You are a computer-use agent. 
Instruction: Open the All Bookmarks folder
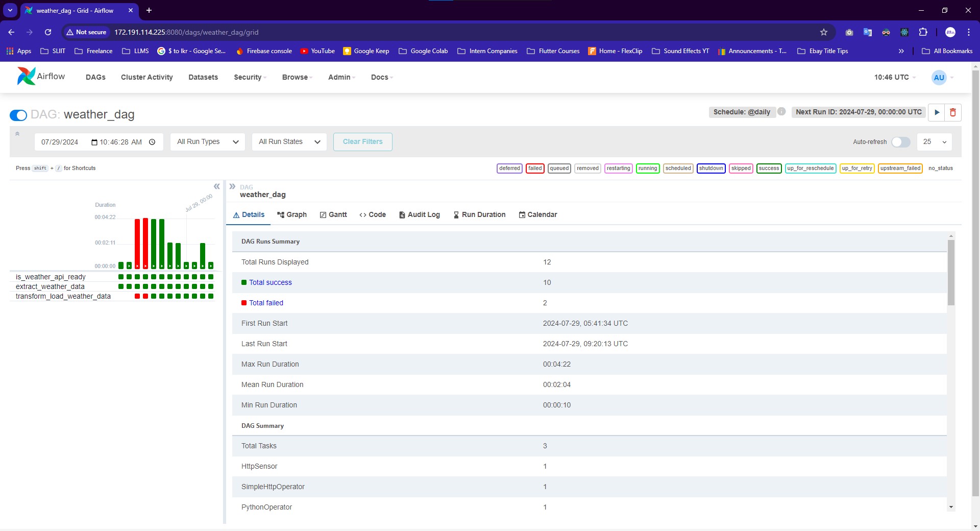pyautogui.click(x=947, y=51)
